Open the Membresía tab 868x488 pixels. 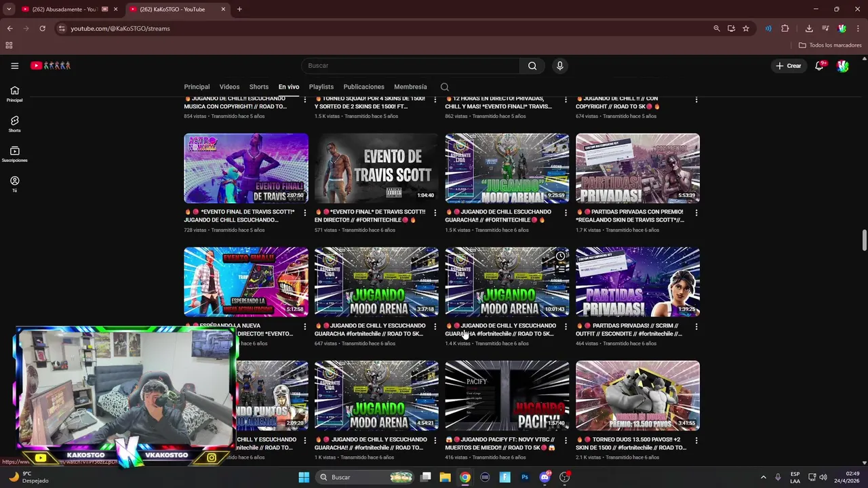click(410, 87)
